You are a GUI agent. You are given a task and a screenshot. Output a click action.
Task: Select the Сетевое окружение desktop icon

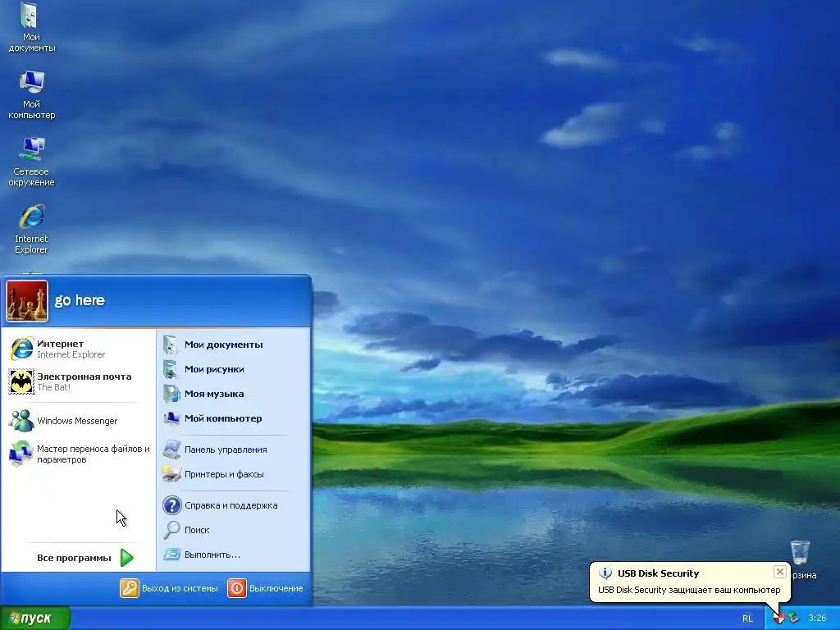31,162
